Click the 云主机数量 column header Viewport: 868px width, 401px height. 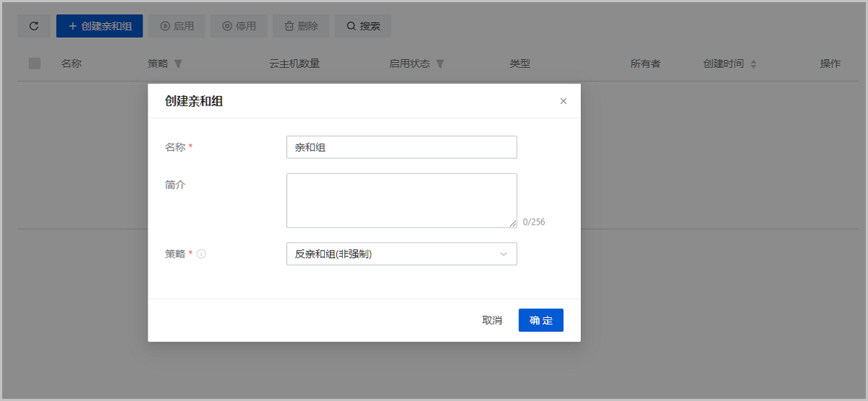click(x=294, y=64)
